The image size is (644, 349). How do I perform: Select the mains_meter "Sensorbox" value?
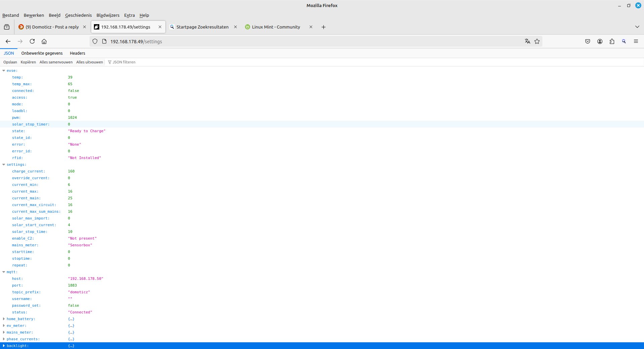[x=80, y=245]
